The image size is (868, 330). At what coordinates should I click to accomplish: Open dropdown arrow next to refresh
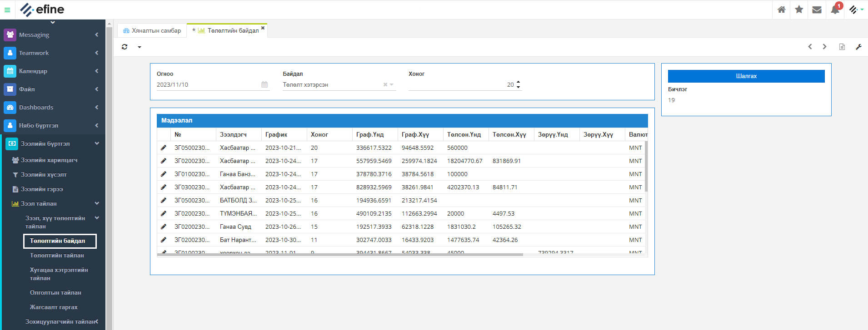click(x=140, y=47)
